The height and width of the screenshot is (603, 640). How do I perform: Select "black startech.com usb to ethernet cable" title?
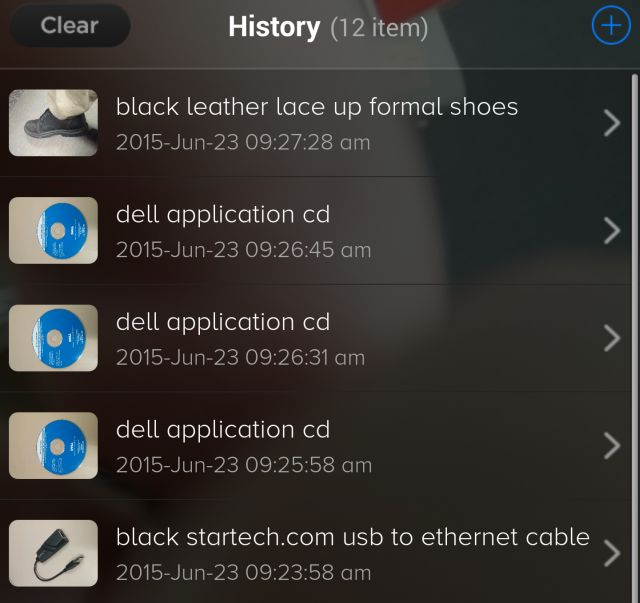(352, 537)
